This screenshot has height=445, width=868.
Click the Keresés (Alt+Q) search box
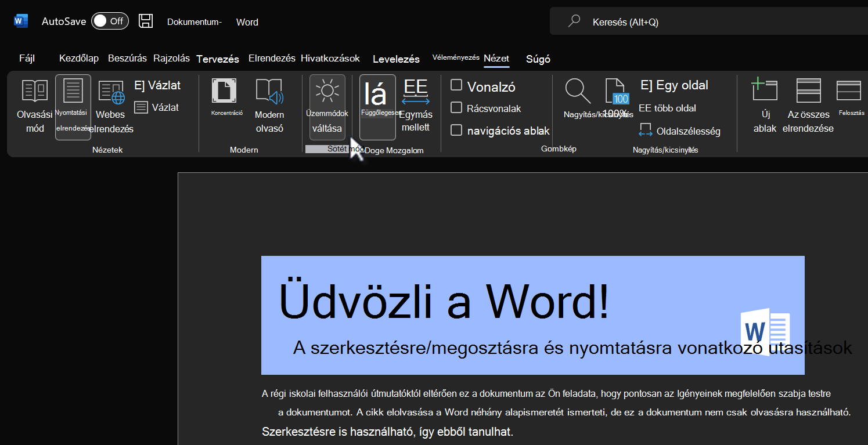(x=708, y=22)
